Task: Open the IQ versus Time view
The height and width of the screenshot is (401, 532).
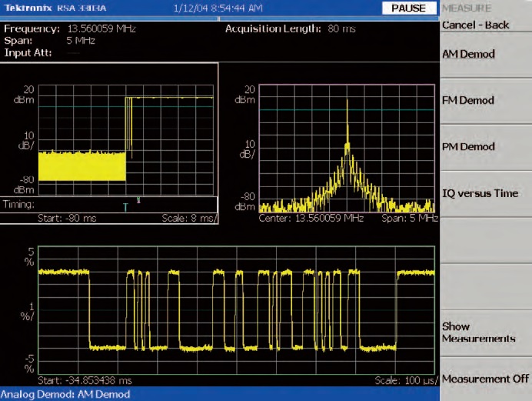Action: click(x=480, y=193)
